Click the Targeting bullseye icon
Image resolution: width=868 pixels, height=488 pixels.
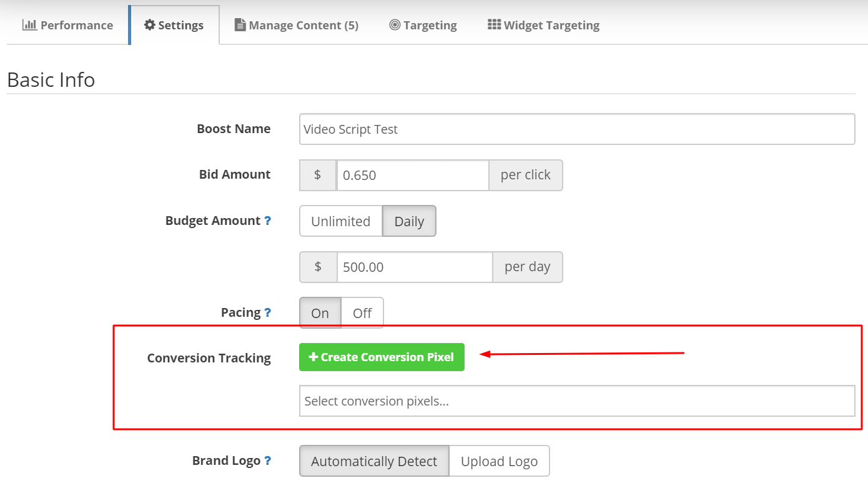pyautogui.click(x=395, y=24)
